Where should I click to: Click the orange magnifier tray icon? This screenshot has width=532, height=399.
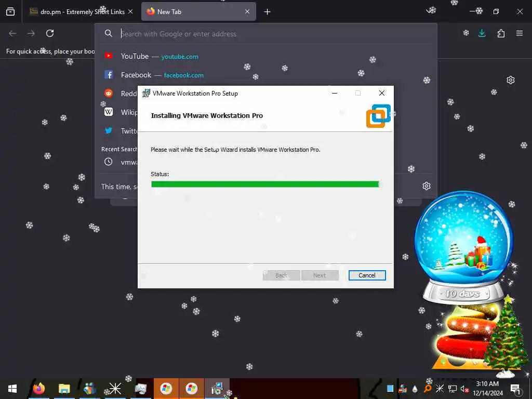[428, 389]
